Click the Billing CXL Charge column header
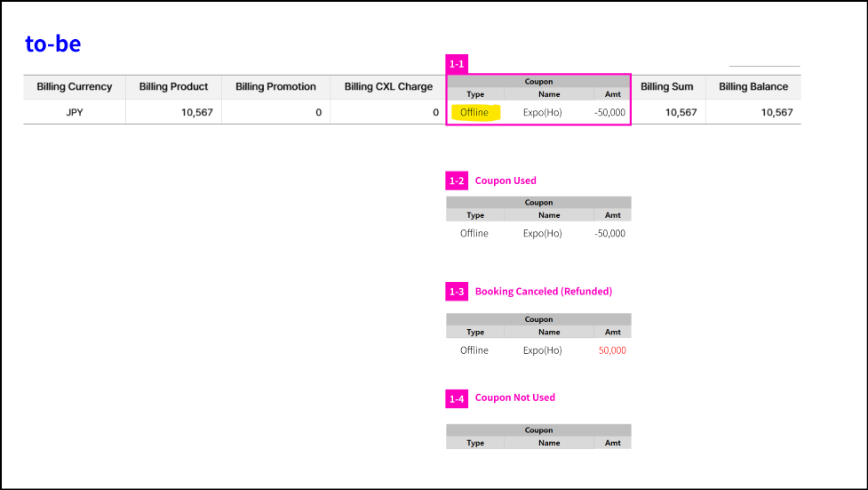Screen dimensions: 868x490 (388, 87)
